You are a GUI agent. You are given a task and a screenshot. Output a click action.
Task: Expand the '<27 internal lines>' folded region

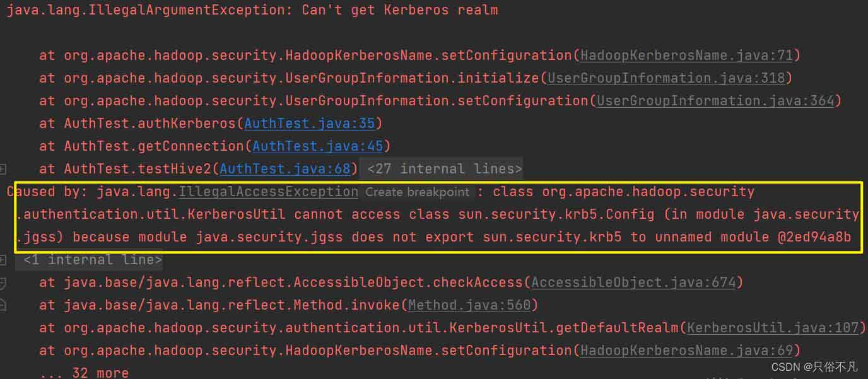pos(444,169)
